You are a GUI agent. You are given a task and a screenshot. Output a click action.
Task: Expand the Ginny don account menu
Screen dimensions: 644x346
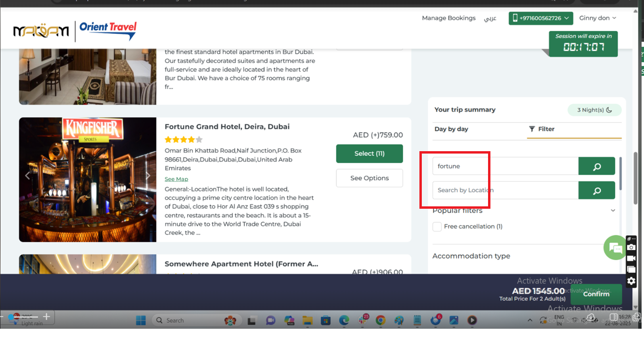597,18
